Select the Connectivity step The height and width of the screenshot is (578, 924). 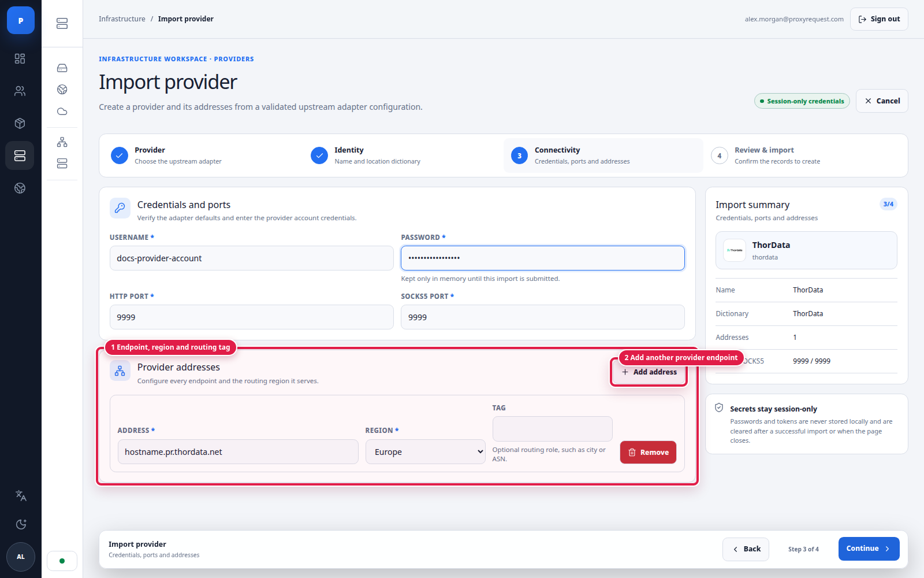click(603, 155)
